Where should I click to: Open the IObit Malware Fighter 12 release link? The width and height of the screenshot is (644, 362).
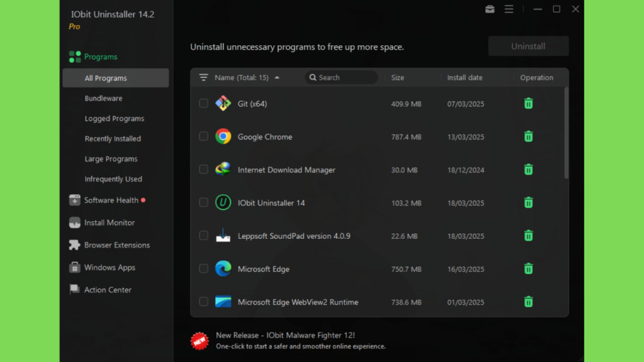click(x=286, y=336)
